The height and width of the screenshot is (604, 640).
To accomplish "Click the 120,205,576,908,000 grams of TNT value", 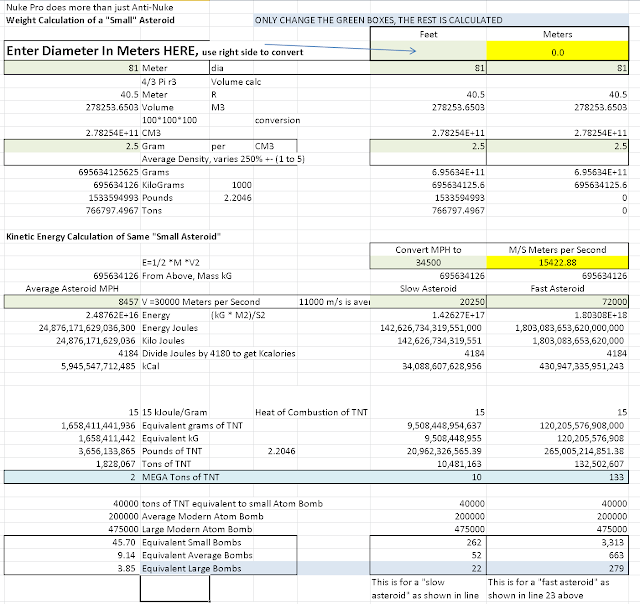I will pyautogui.click(x=581, y=425).
